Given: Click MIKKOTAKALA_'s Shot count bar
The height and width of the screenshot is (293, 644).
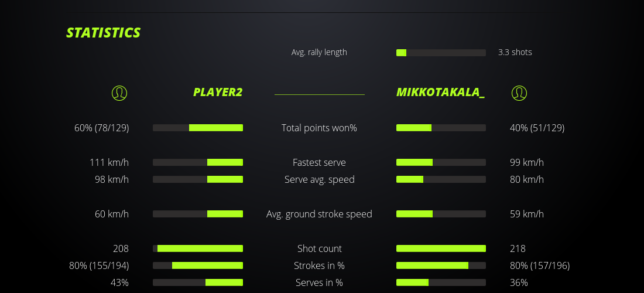Looking at the screenshot, I should (441, 248).
